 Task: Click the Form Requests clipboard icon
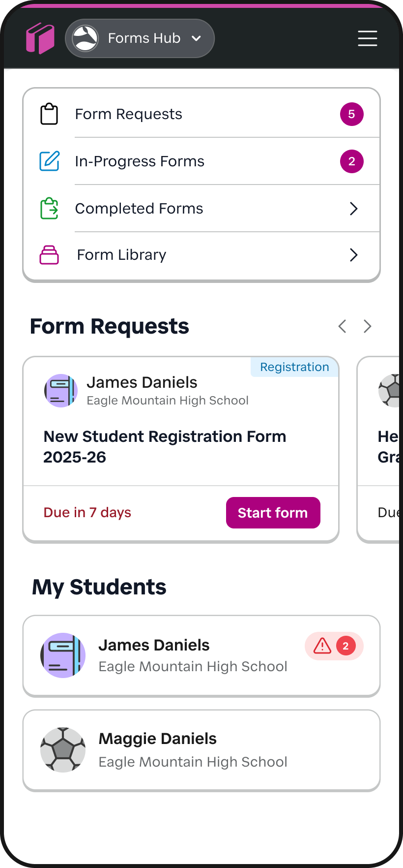(49, 114)
